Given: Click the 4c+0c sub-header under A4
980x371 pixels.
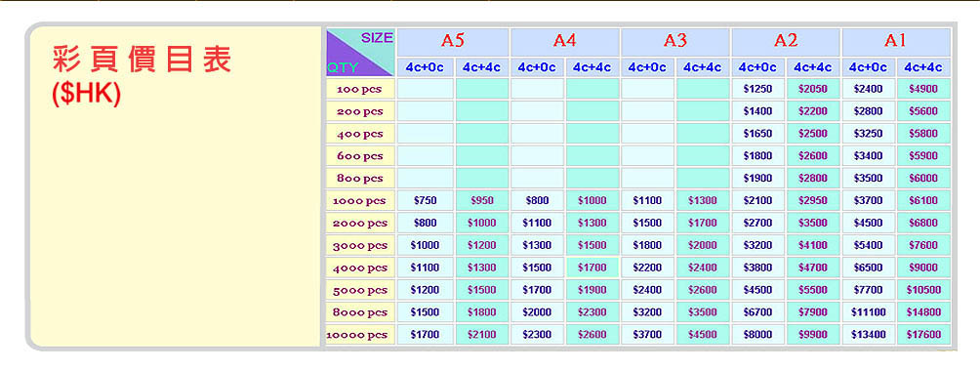Looking at the screenshot, I should [x=537, y=67].
